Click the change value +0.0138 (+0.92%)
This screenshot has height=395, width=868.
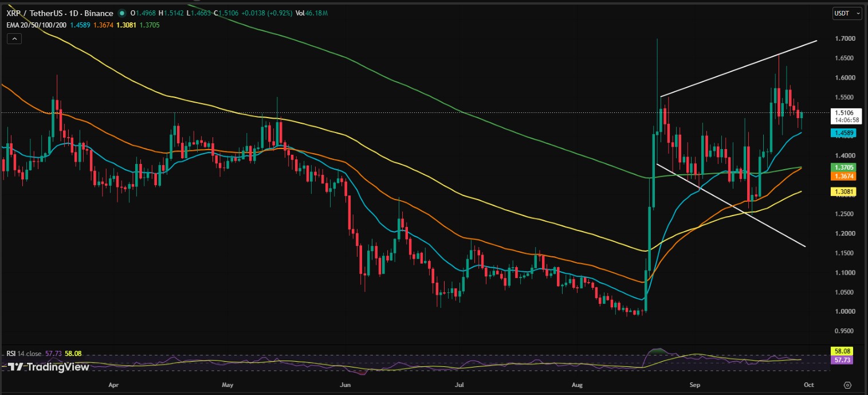click(268, 13)
